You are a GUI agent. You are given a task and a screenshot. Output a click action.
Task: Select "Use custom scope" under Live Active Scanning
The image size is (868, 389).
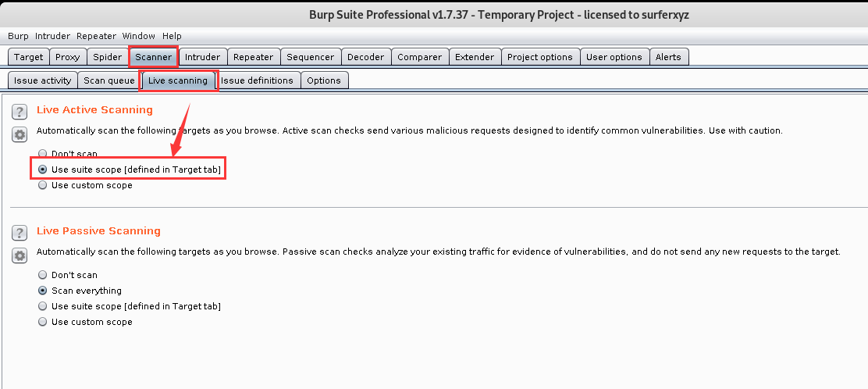[x=43, y=185]
